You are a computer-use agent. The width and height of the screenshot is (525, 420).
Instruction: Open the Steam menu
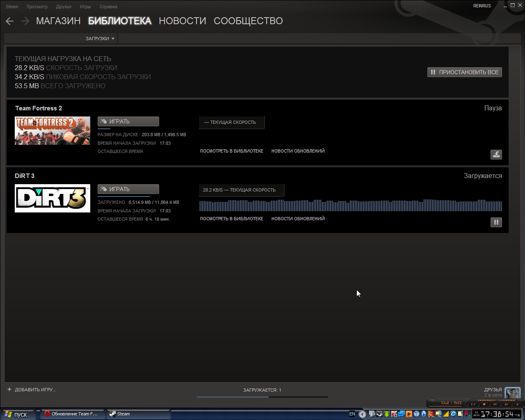(12, 7)
